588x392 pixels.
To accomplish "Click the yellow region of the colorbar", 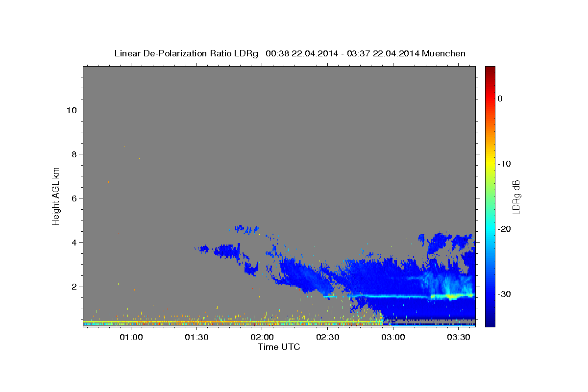I will pos(490,162).
